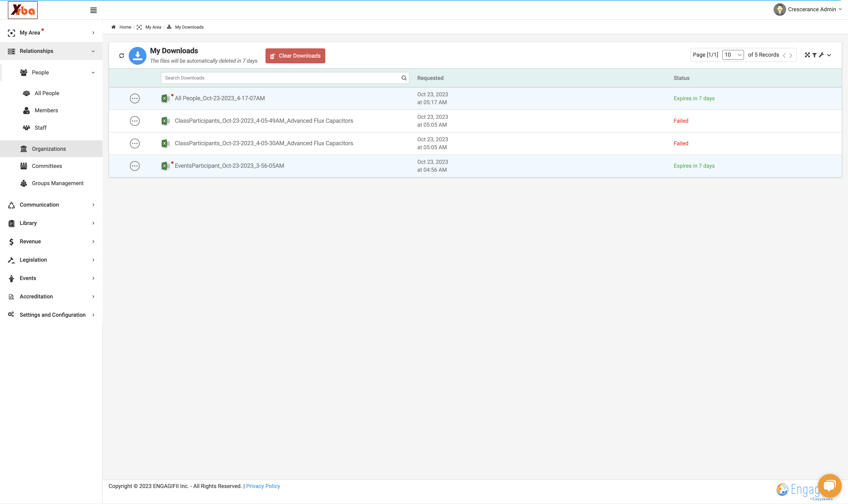
Task: Click the Clear Downloads button
Action: coord(295,56)
